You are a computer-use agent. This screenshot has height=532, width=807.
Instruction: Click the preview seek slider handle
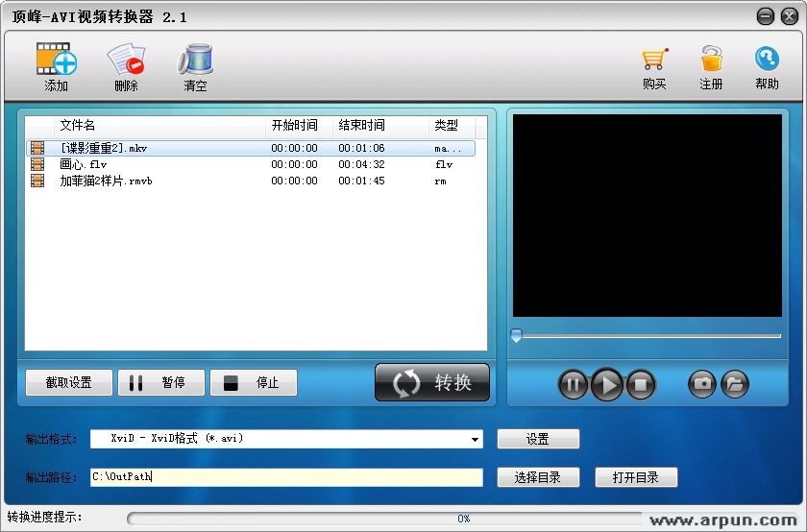(x=516, y=336)
